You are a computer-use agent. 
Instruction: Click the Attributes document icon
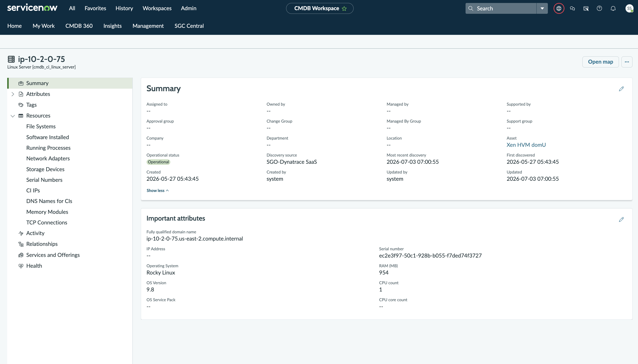pos(21,94)
